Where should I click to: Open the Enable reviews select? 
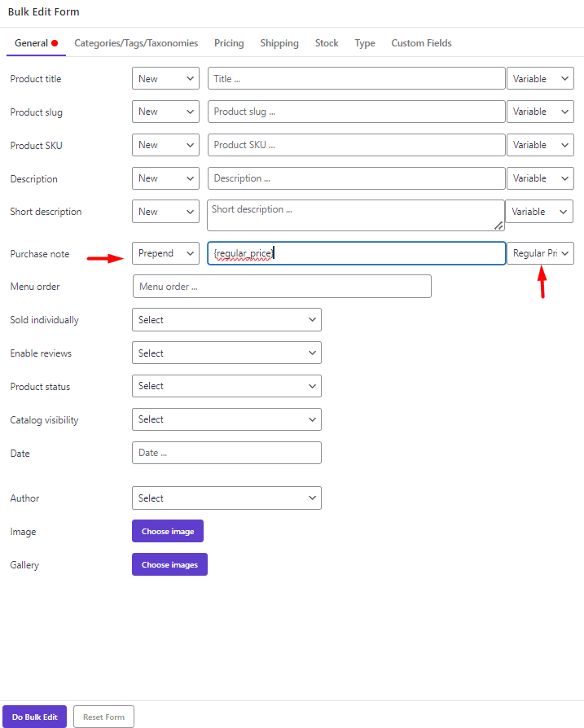click(226, 353)
